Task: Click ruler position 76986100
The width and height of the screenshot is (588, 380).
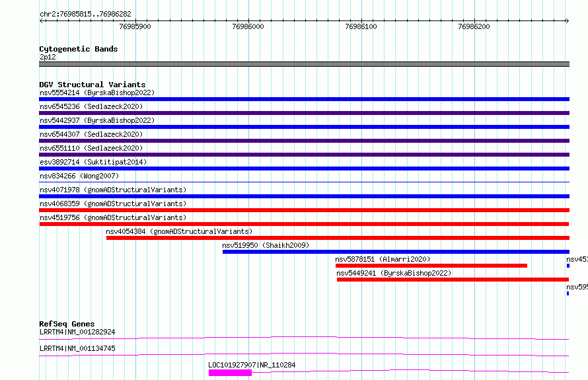Action: (x=361, y=26)
